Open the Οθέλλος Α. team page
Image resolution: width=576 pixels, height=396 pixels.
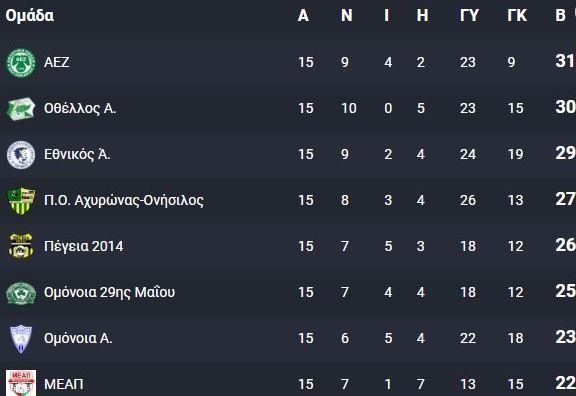80,108
